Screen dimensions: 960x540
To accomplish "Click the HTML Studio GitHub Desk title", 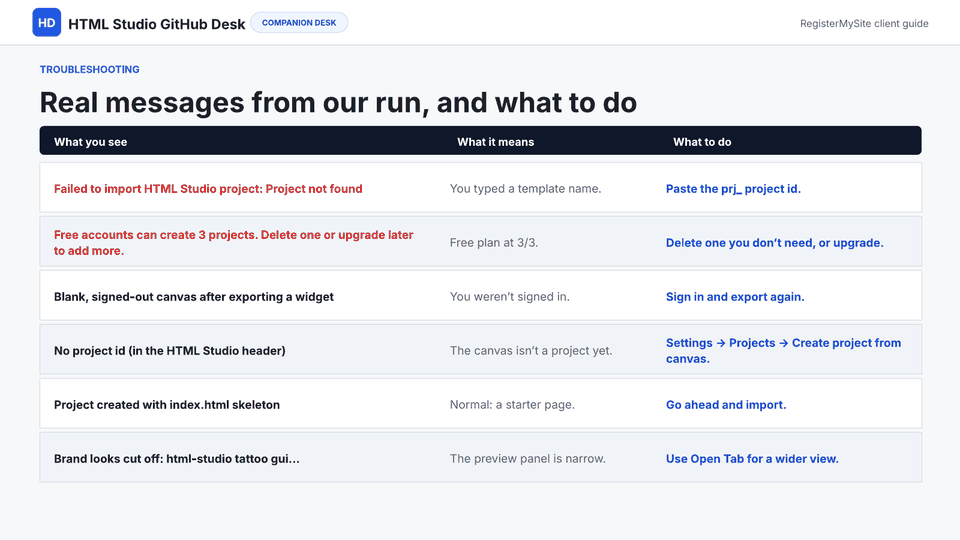I will click(157, 24).
